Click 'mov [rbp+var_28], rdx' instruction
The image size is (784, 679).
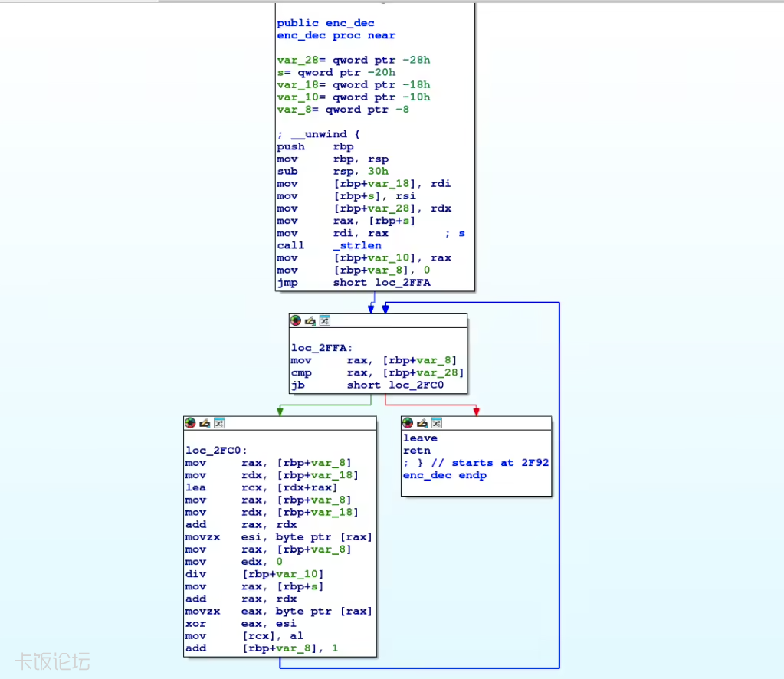tap(364, 208)
